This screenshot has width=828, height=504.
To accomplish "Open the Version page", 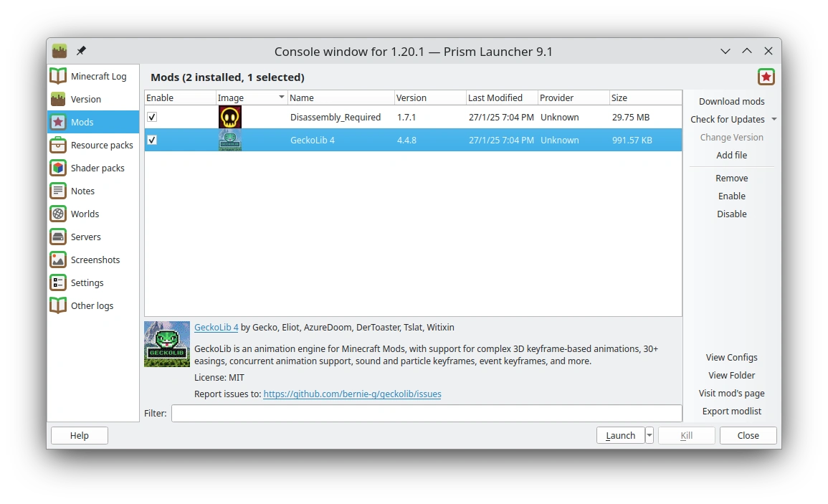I will click(x=85, y=100).
